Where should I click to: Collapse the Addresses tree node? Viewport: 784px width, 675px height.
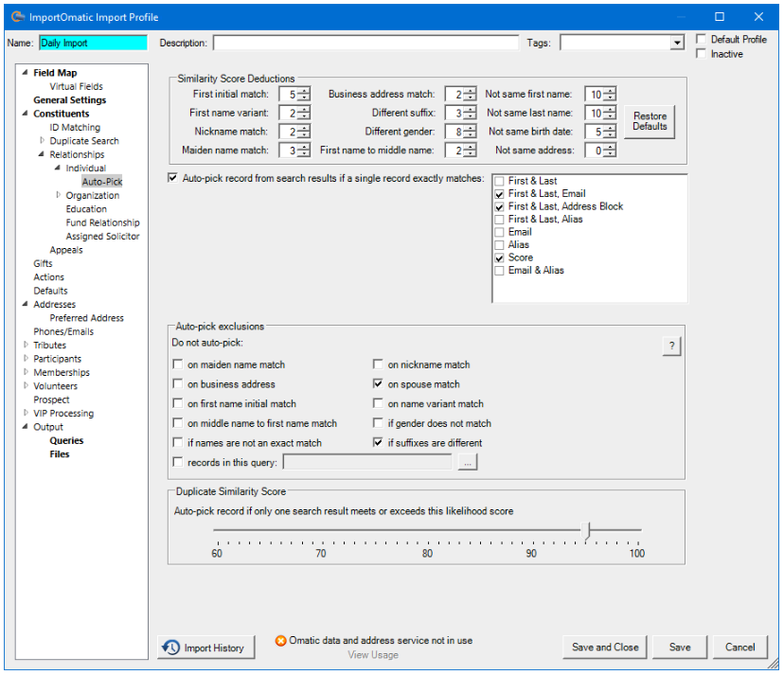25,304
